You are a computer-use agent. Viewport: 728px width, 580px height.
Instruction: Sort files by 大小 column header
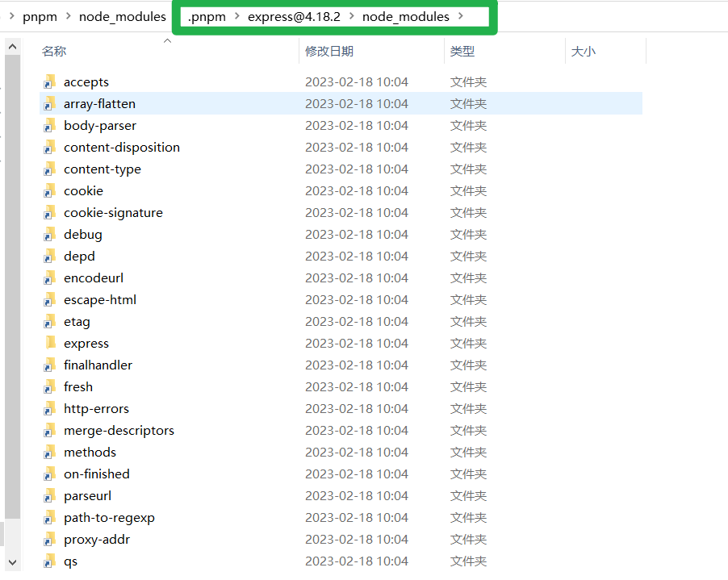click(x=584, y=51)
